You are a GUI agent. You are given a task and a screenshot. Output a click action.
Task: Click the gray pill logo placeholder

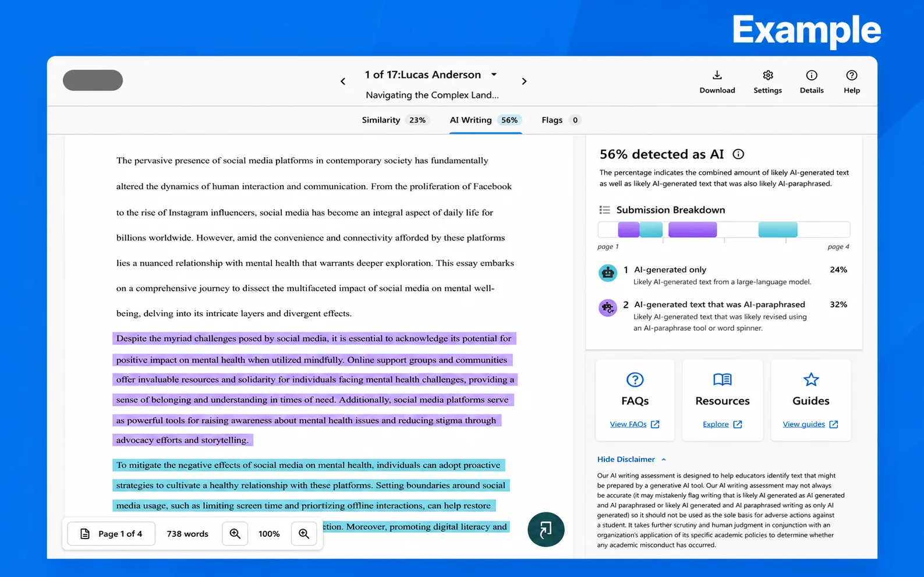click(93, 80)
